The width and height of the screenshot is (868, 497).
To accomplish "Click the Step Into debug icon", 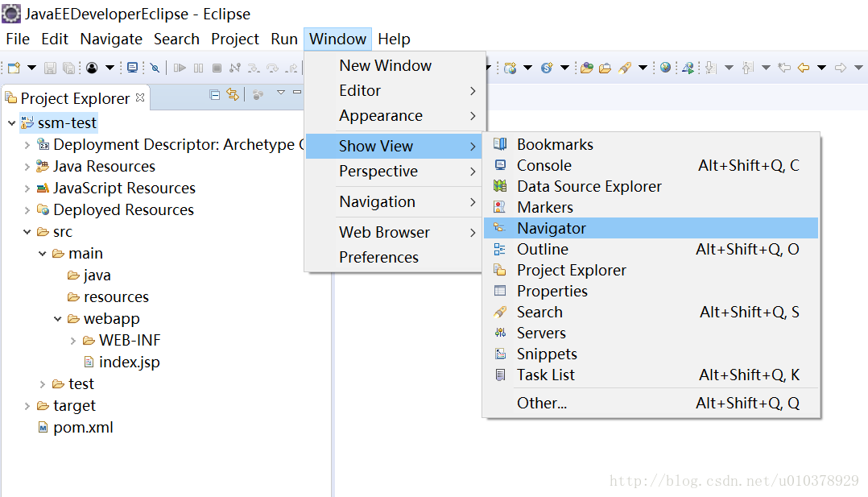I will click(x=254, y=68).
